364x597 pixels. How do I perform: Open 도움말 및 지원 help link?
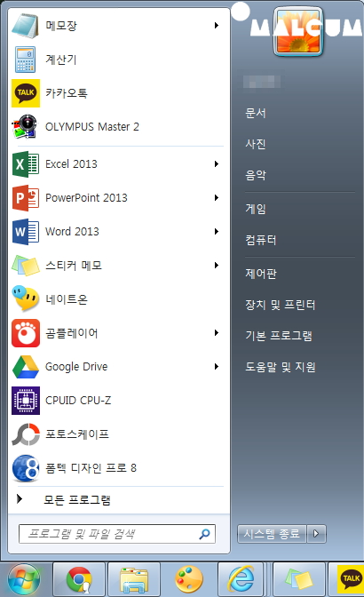point(281,367)
